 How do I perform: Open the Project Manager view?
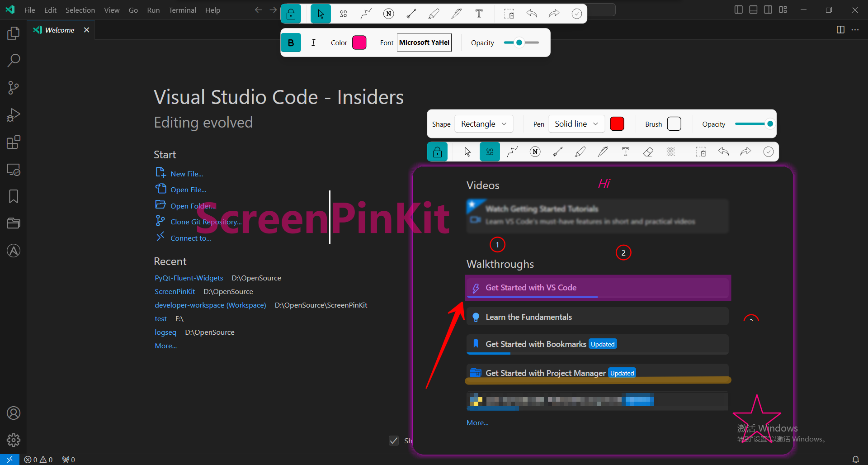pyautogui.click(x=14, y=223)
